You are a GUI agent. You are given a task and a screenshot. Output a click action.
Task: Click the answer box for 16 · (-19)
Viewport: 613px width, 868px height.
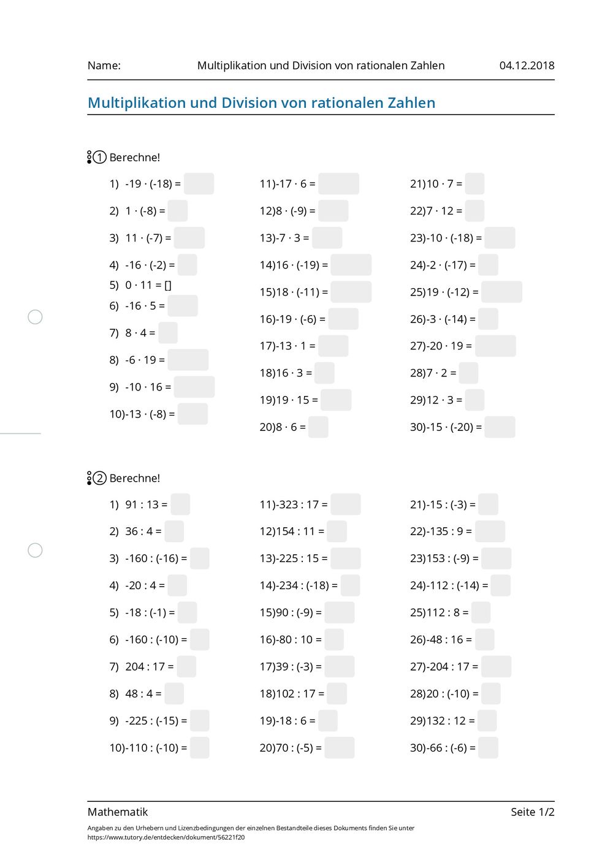click(351, 265)
